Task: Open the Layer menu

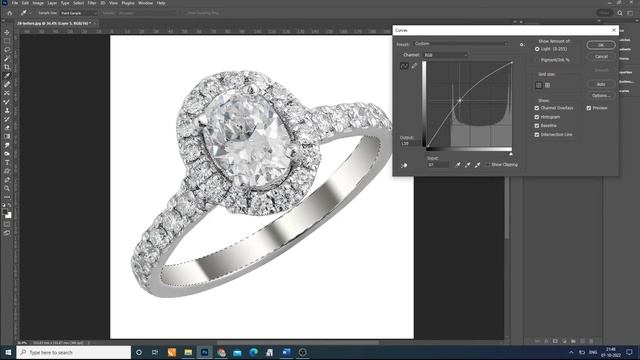Action: [52, 3]
